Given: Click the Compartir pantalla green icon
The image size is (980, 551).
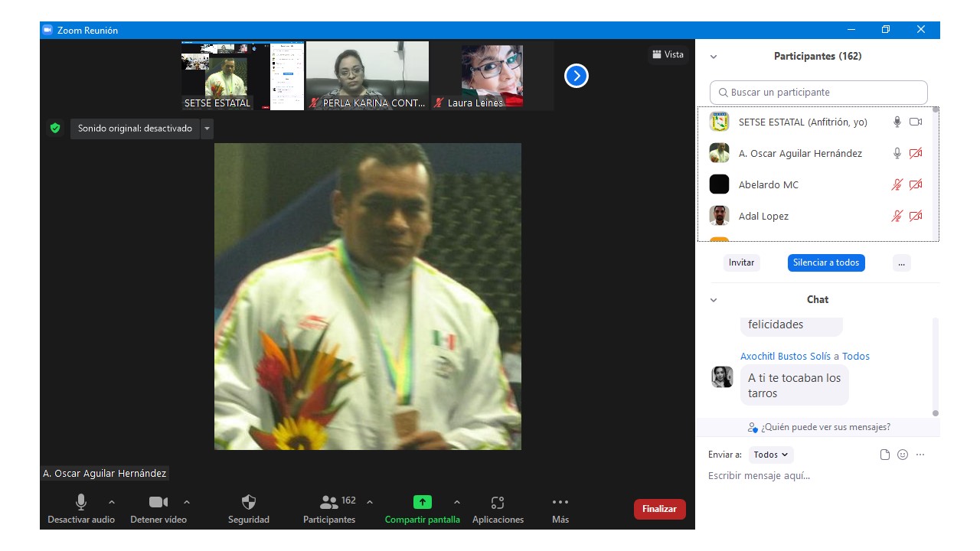Looking at the screenshot, I should tap(423, 503).
